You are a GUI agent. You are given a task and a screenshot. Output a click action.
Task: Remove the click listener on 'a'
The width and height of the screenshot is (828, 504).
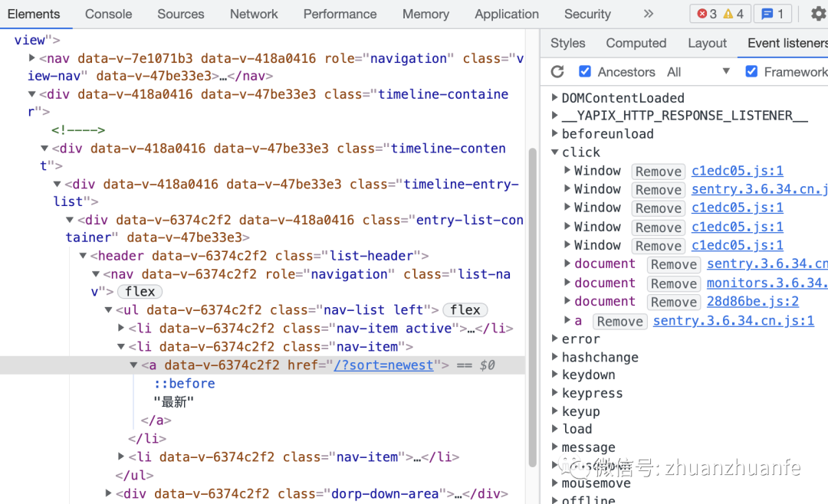(619, 322)
